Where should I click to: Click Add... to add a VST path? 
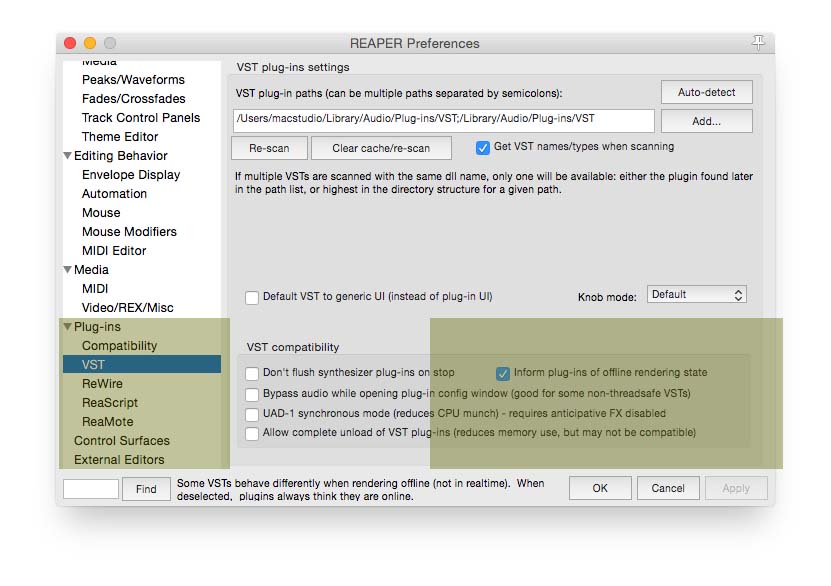tap(706, 121)
